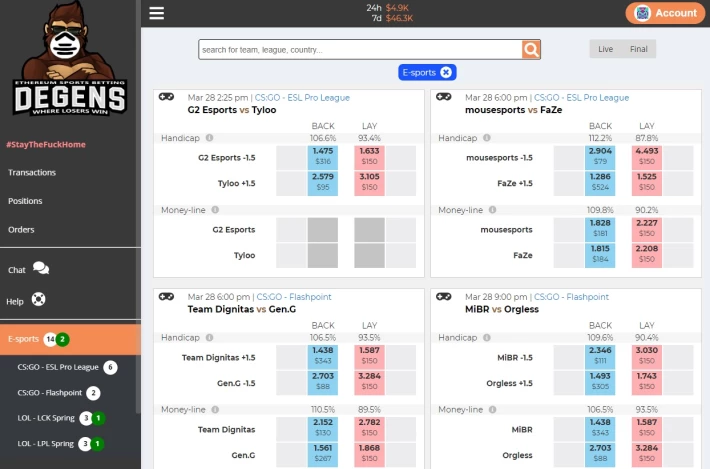Open Help lifebuoy icon
The width and height of the screenshot is (710, 469).
point(38,299)
